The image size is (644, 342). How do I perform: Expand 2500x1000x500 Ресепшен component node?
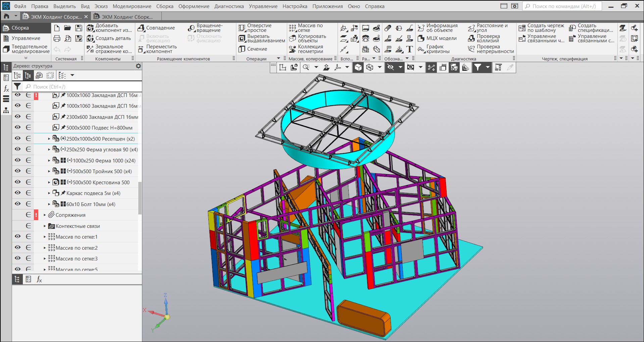(49, 139)
